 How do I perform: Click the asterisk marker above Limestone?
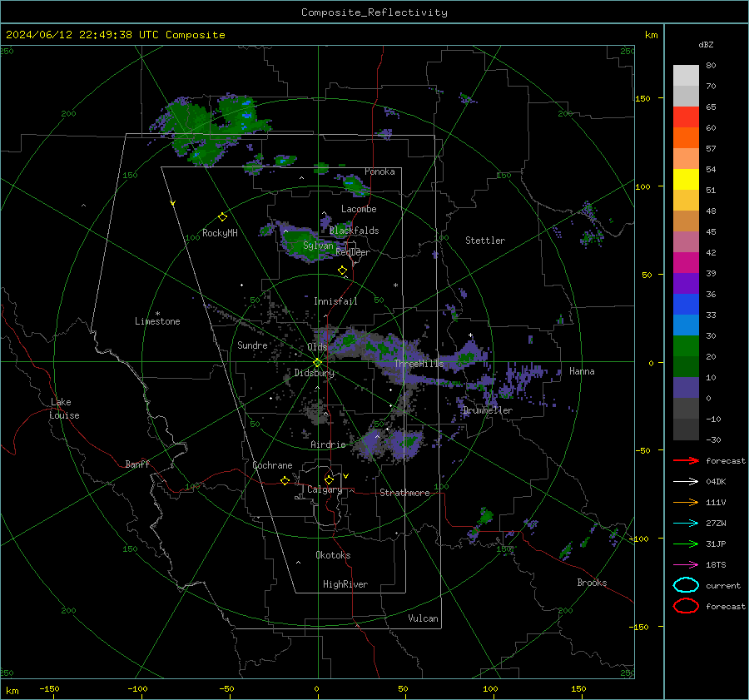point(157,314)
